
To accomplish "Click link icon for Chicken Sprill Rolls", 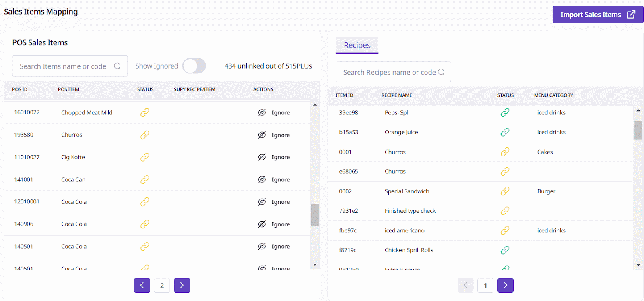I will point(505,250).
